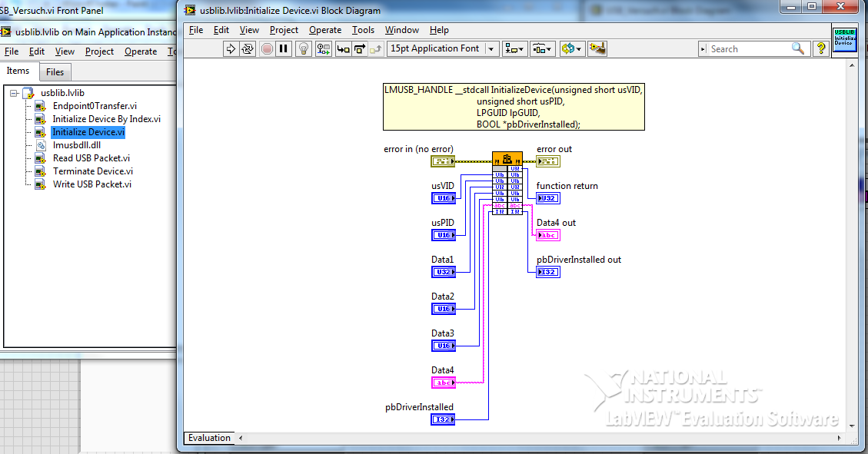Open Context Help with the question mark
This screenshot has height=454, width=868.
pos(820,48)
